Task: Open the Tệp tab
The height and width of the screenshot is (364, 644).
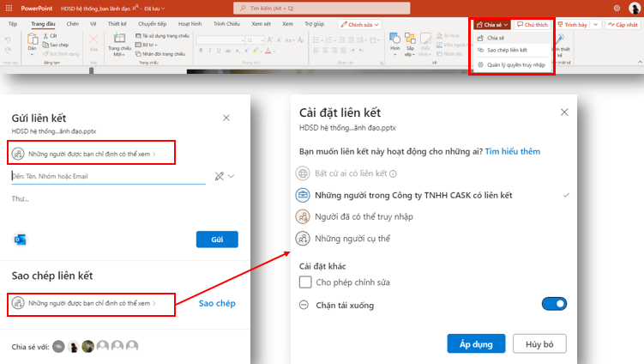Action: tap(13, 24)
